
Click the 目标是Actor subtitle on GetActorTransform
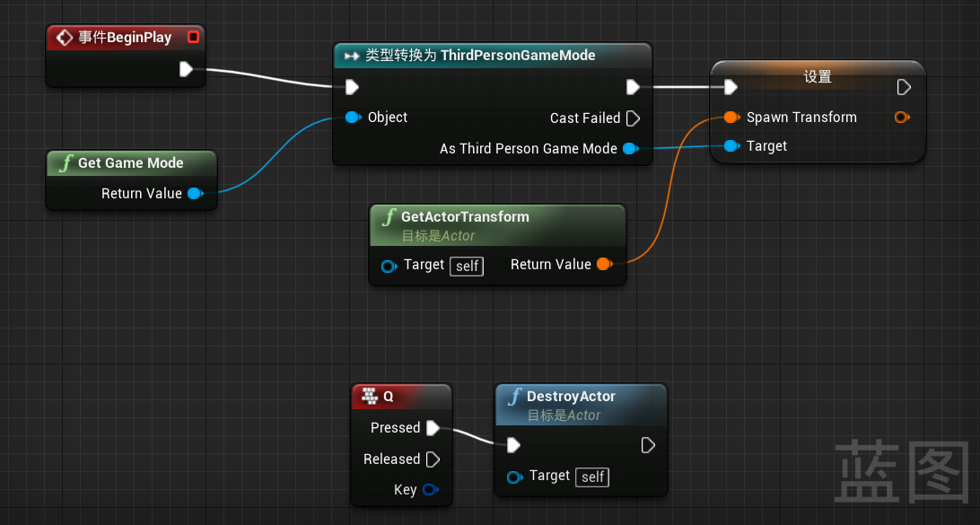[438, 236]
